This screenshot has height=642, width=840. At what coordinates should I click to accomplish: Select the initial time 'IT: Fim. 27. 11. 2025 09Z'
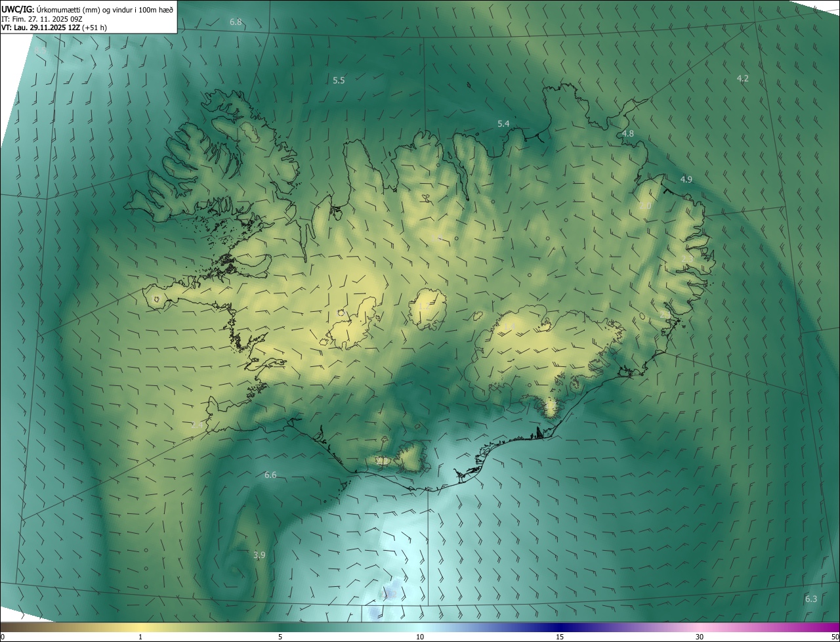tap(41, 18)
